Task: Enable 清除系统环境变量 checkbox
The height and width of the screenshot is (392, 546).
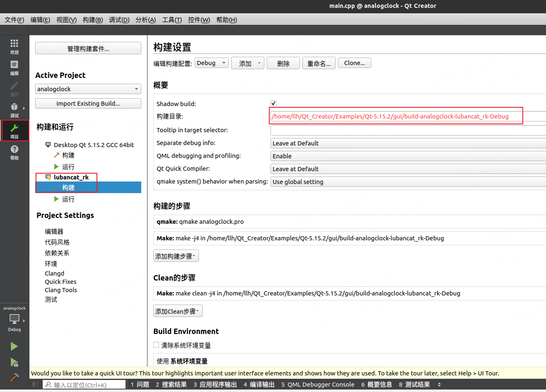Action: pyautogui.click(x=156, y=345)
